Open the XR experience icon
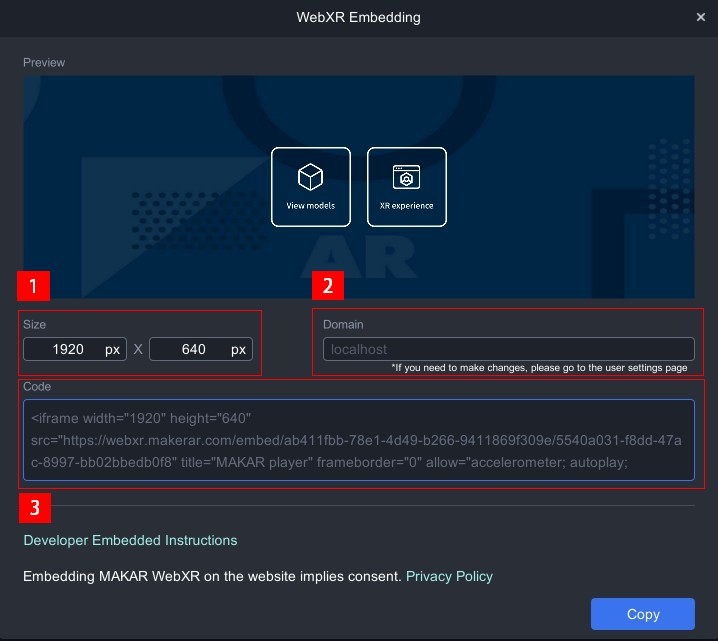The width and height of the screenshot is (718, 641). point(406,178)
